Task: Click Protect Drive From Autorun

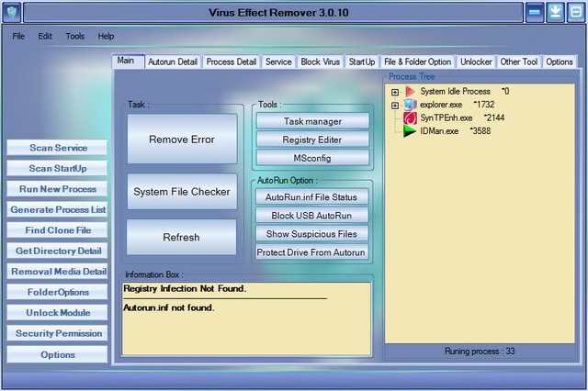Action: 311,252
